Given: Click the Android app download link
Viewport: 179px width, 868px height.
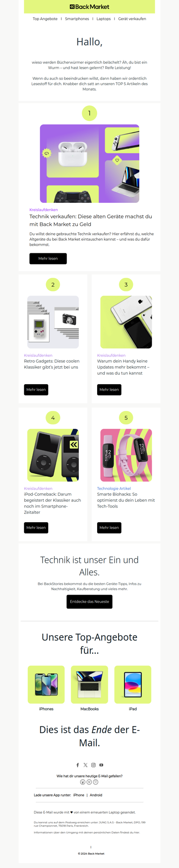Looking at the screenshot, I should tap(96, 795).
